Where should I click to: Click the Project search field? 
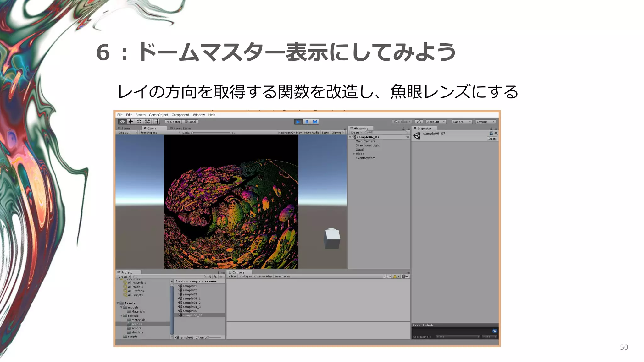(170, 277)
